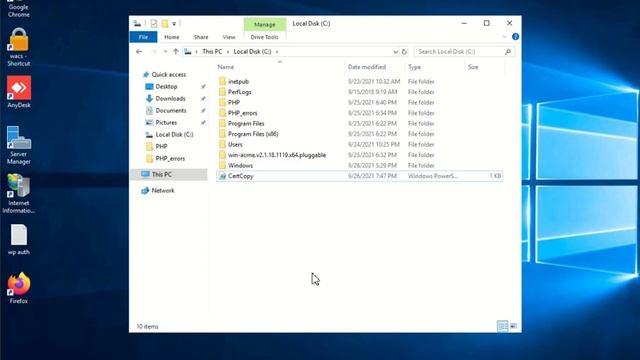Select the Drive Tools tab
This screenshot has width=640, height=360.
pyautogui.click(x=264, y=37)
